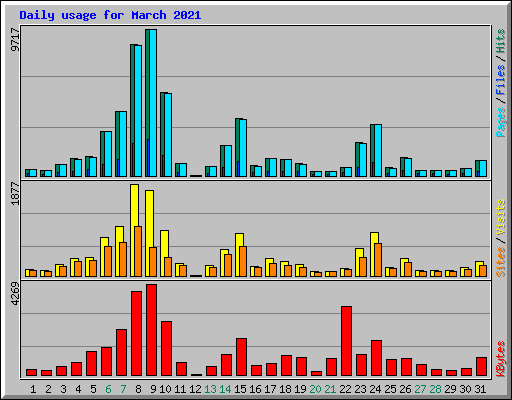Click the cyan Pages bar for day 8
Viewport: 512px width, 400px height.
[138, 111]
